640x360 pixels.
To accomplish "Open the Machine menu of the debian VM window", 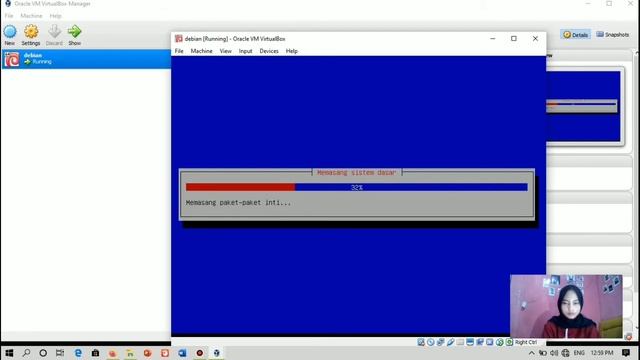I will point(201,51).
